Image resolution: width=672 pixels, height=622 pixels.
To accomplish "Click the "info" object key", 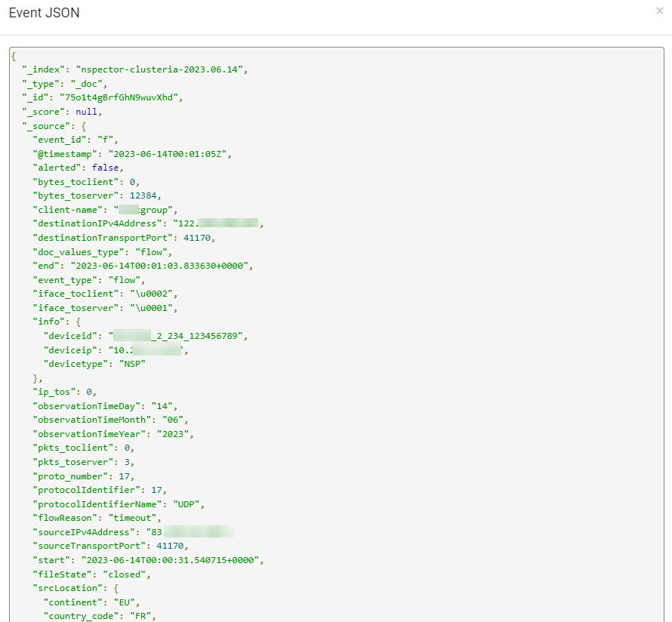I will (x=48, y=322).
